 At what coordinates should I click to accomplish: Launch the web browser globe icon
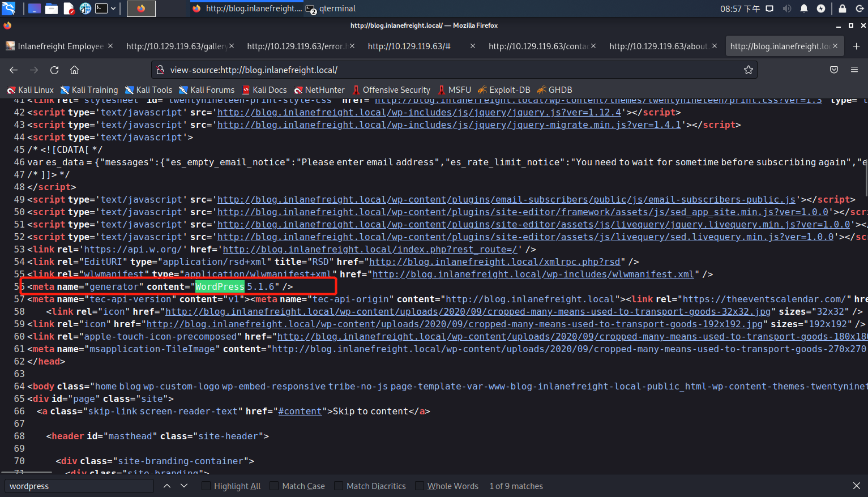click(85, 8)
